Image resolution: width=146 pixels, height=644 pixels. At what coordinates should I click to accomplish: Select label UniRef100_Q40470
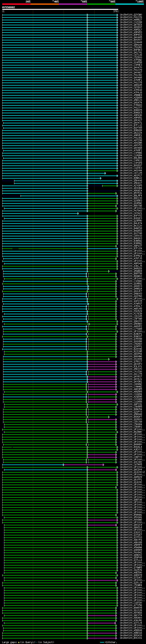131,67
